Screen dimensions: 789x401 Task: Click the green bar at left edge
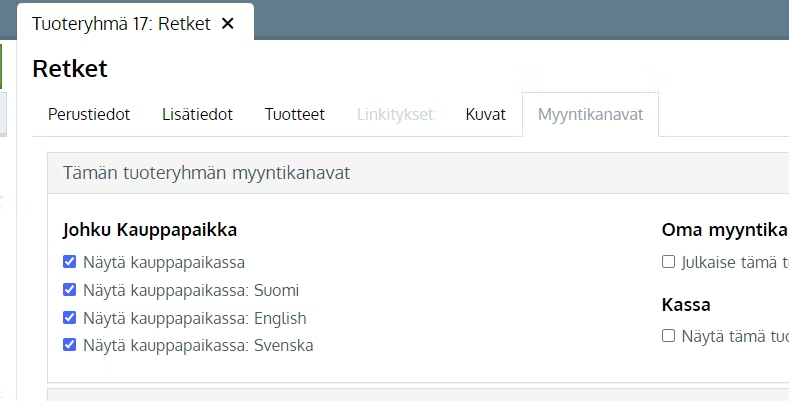[1, 66]
